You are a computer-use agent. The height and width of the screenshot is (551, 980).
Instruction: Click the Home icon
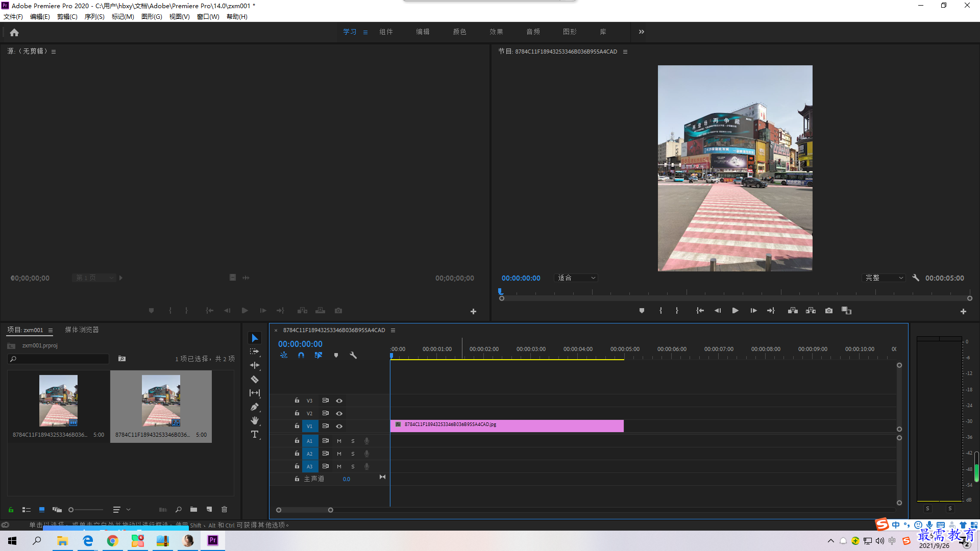[x=14, y=32]
